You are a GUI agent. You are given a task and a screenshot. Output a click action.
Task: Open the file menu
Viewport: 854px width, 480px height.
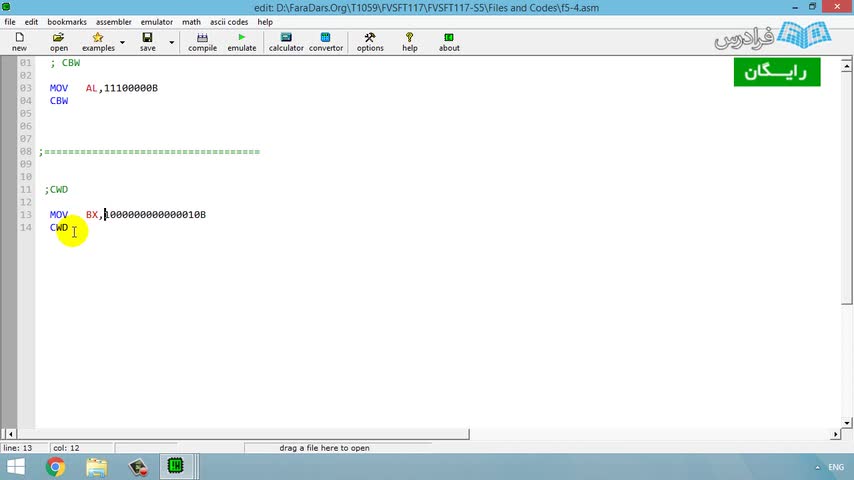tap(10, 22)
